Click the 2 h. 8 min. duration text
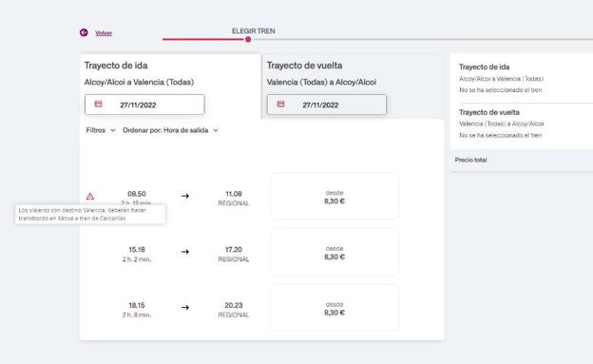 [x=137, y=315]
